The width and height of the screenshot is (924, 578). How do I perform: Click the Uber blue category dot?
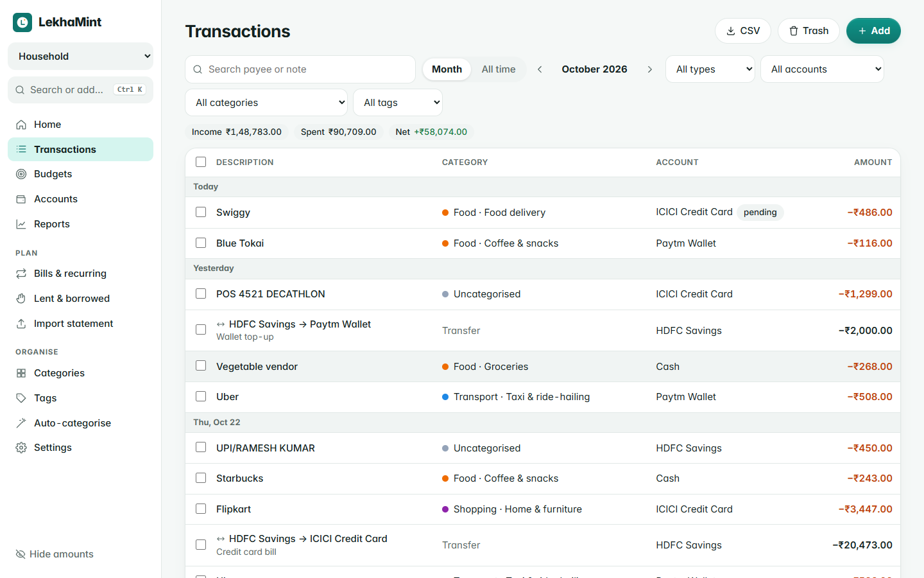445,397
